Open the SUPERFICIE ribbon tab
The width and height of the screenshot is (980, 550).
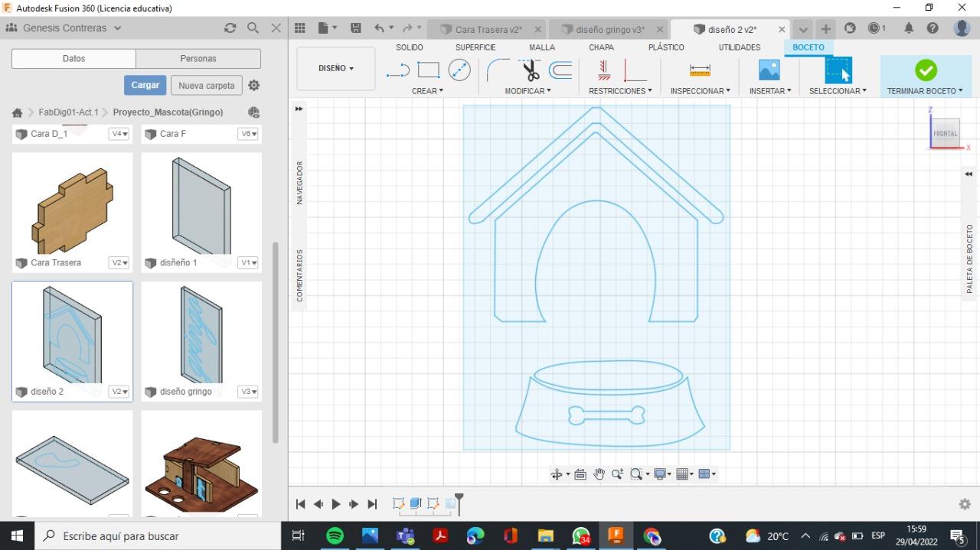(x=475, y=47)
